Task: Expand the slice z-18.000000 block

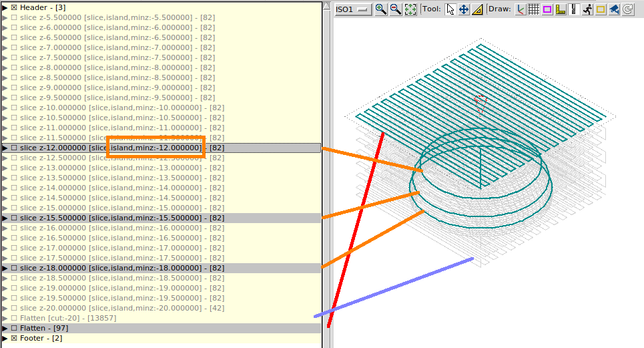Action: 5,269
